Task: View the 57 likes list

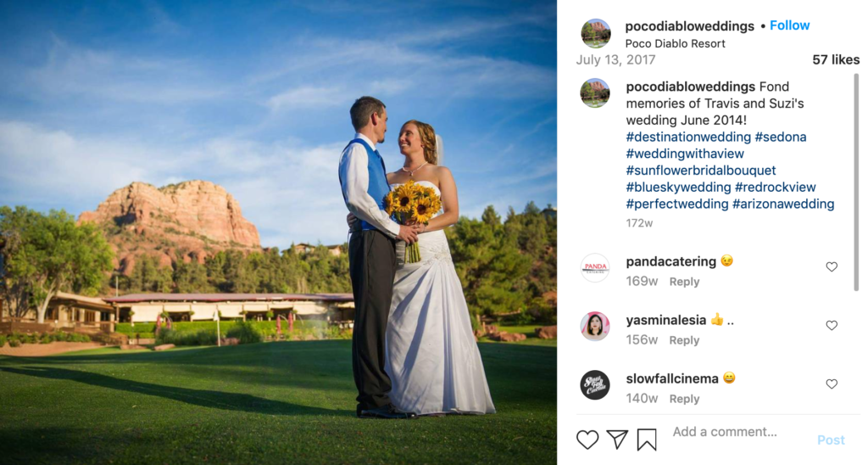Action: tap(836, 60)
